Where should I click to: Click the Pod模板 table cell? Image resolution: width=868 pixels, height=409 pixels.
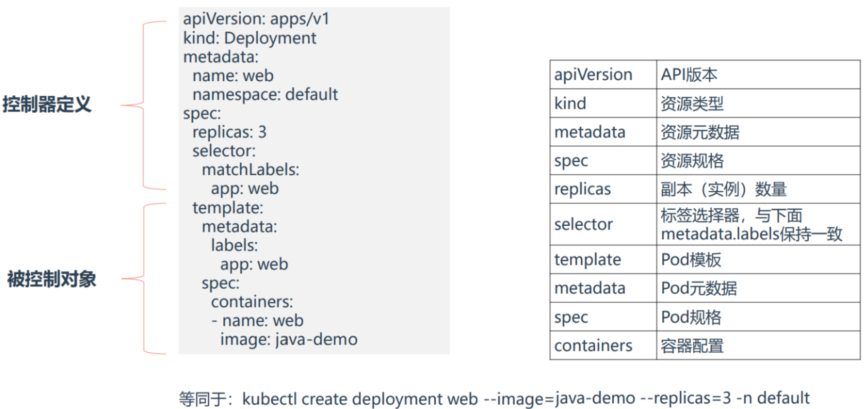click(x=691, y=259)
